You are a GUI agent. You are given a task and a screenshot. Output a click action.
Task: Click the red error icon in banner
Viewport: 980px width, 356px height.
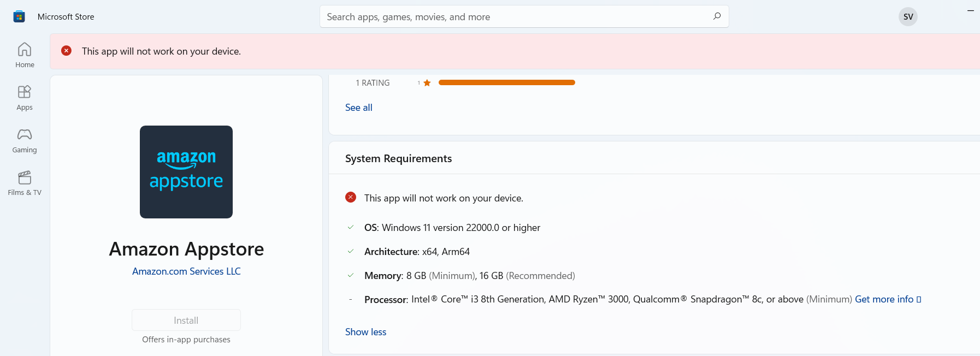pos(66,51)
